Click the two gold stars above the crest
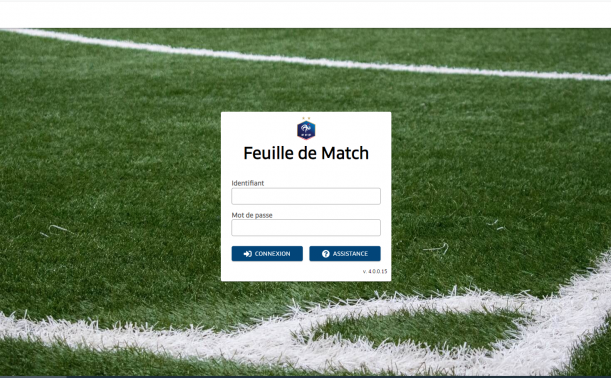This screenshot has width=611, height=378. 306,118
